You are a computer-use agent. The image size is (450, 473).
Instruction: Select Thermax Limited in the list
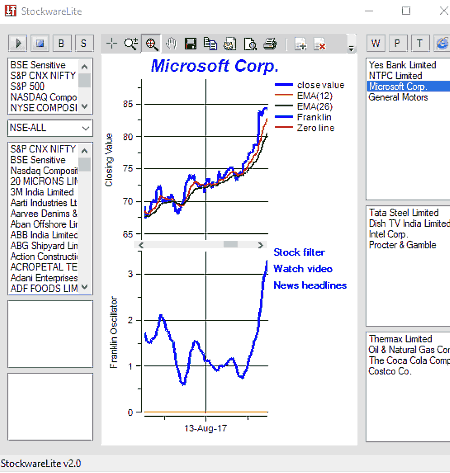pos(400,339)
